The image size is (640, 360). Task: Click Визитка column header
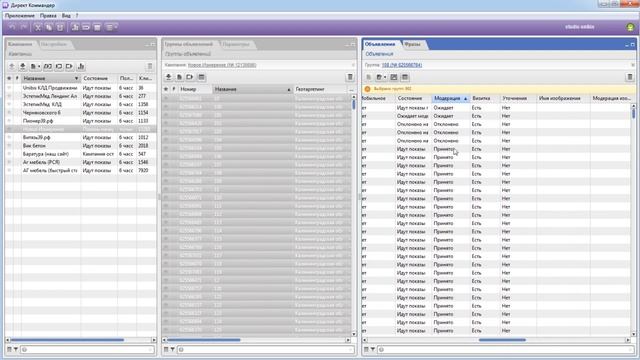484,98
